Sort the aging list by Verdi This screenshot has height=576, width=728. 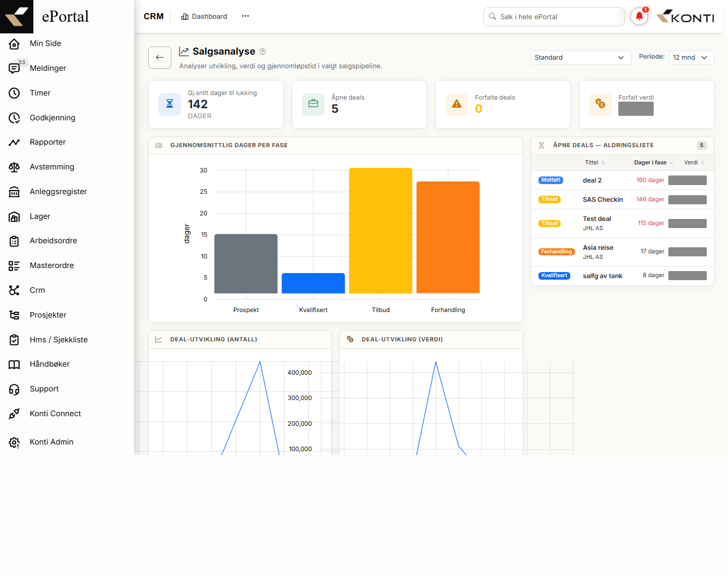tap(694, 162)
